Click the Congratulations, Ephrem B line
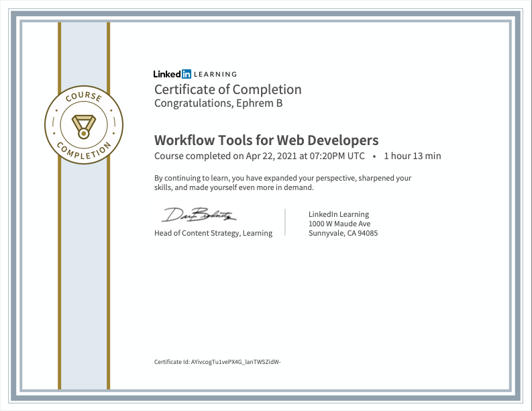Viewport: 532px width, 411px height. (218, 103)
